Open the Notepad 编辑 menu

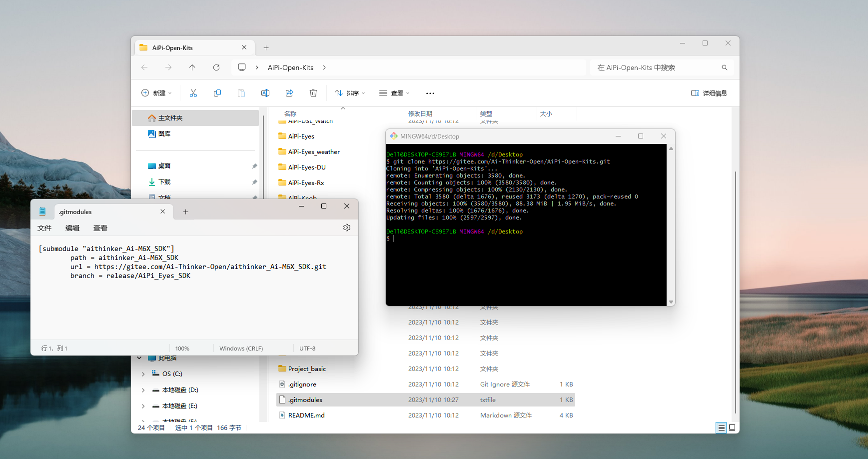72,228
